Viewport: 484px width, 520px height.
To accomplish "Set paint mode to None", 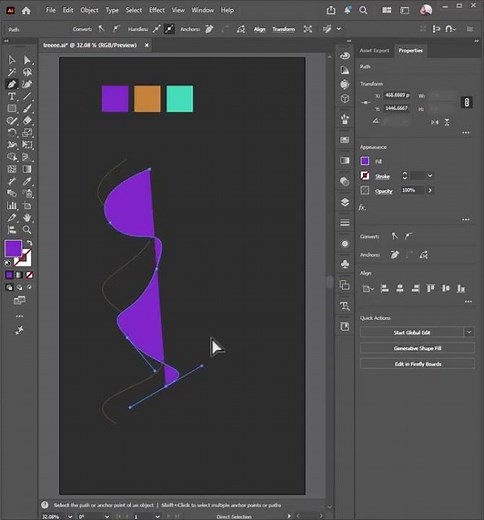I will coord(29,275).
